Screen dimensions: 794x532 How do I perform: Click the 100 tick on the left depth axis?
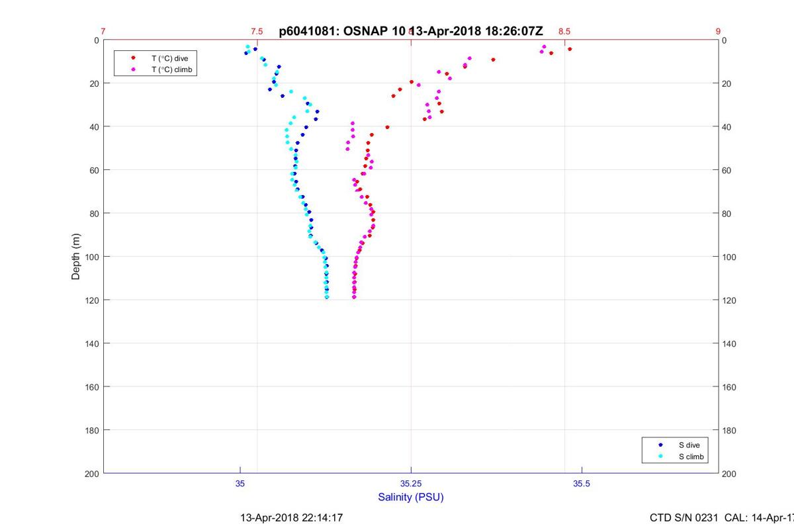click(x=92, y=257)
